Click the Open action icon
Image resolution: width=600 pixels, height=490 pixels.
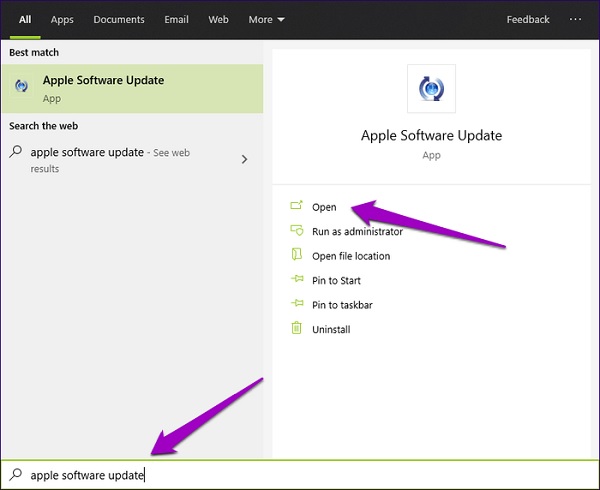296,207
